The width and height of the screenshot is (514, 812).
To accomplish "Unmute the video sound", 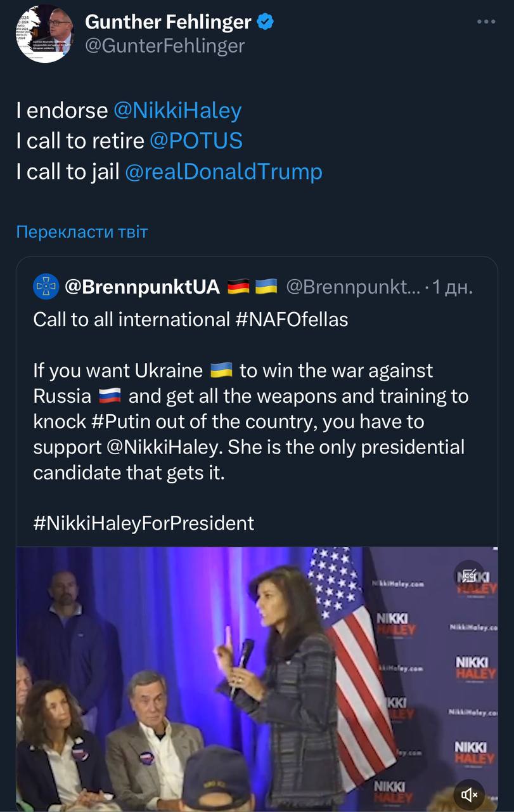I will (x=469, y=794).
